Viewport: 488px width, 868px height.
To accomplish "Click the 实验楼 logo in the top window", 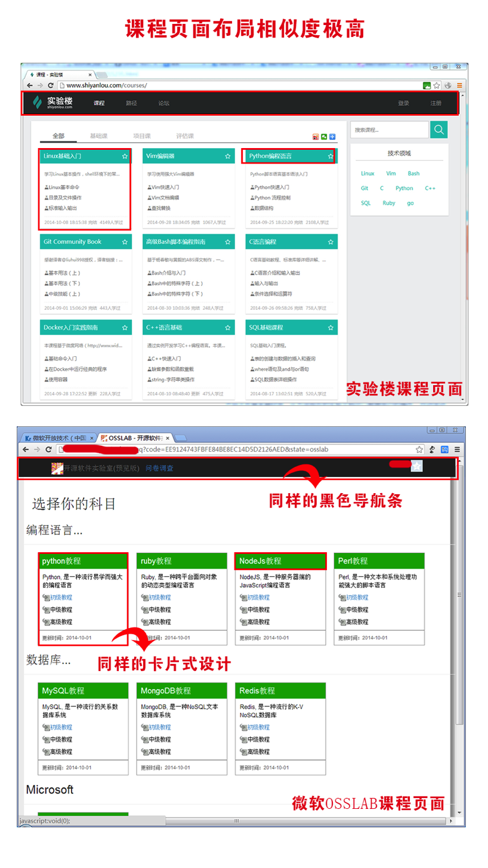I will point(52,103).
